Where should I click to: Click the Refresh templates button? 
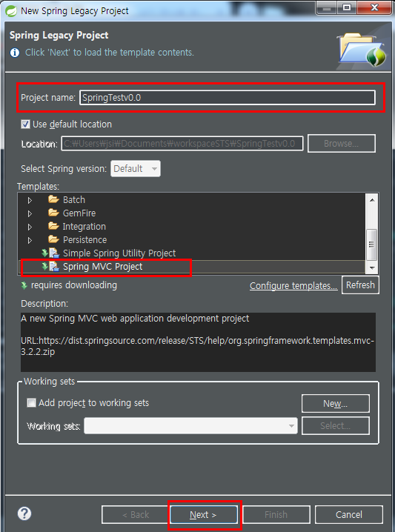coord(360,285)
